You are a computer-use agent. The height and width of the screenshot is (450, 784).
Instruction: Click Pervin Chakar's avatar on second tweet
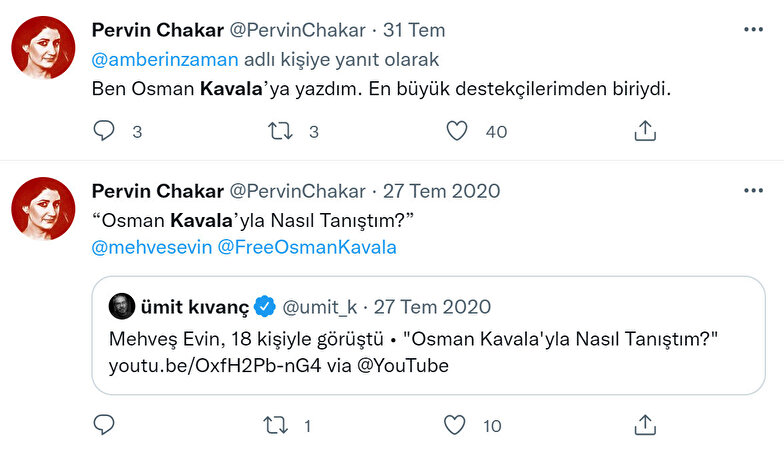[43, 208]
